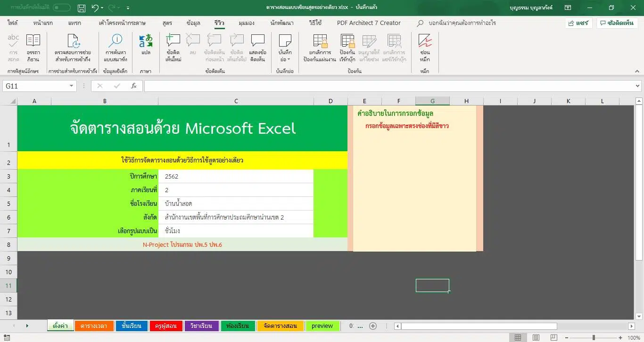Image resolution: width=644 pixels, height=342 pixels.
Task: Click zoom in plus icon
Action: tap(621, 337)
